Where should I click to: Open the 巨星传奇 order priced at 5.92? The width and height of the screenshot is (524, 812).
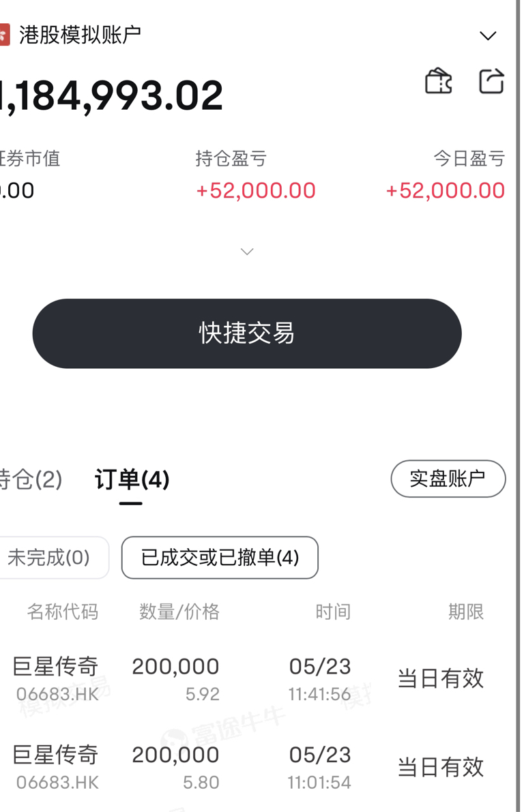pyautogui.click(x=249, y=679)
